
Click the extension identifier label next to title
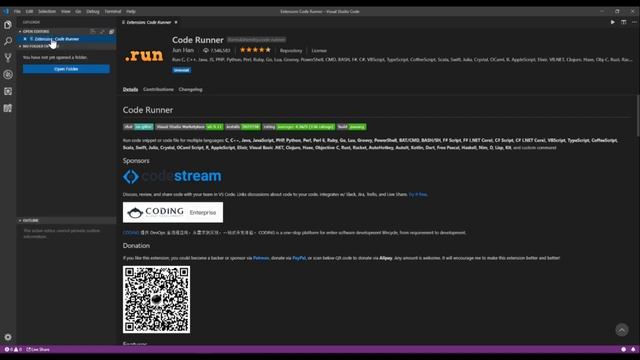click(256, 40)
